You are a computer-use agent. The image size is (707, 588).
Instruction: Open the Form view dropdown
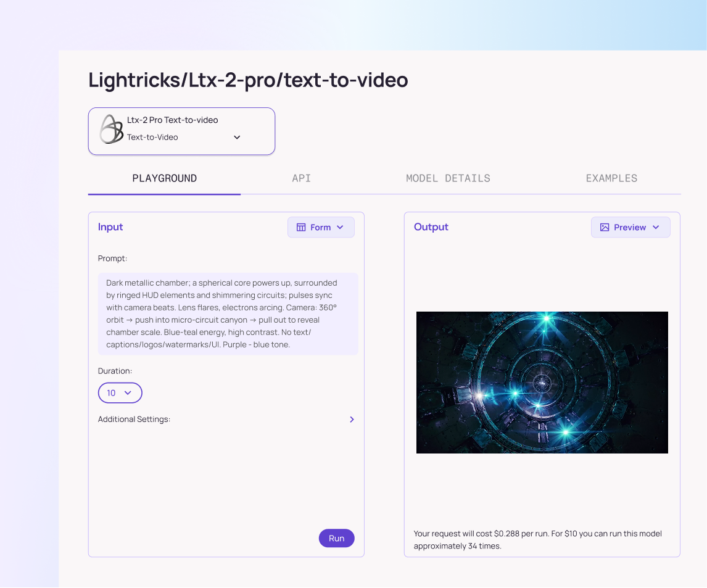pyautogui.click(x=321, y=227)
